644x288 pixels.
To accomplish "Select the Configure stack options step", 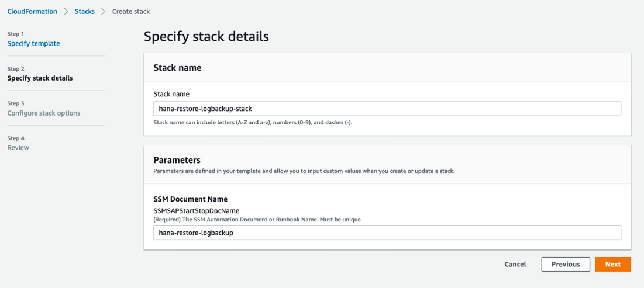I will [x=44, y=113].
